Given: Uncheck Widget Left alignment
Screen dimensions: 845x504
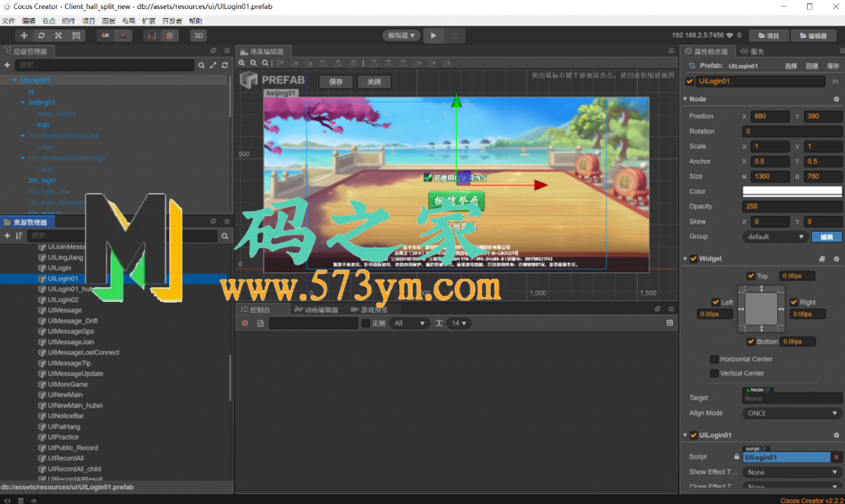Looking at the screenshot, I should 715,302.
